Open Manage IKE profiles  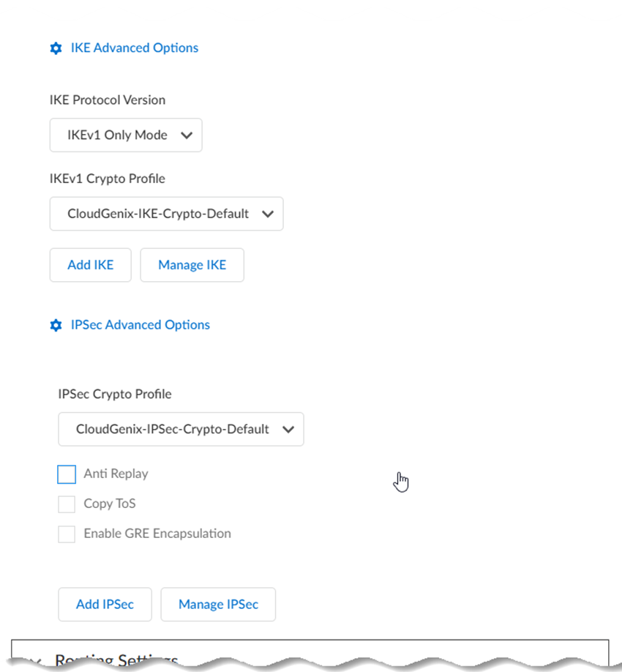[192, 265]
